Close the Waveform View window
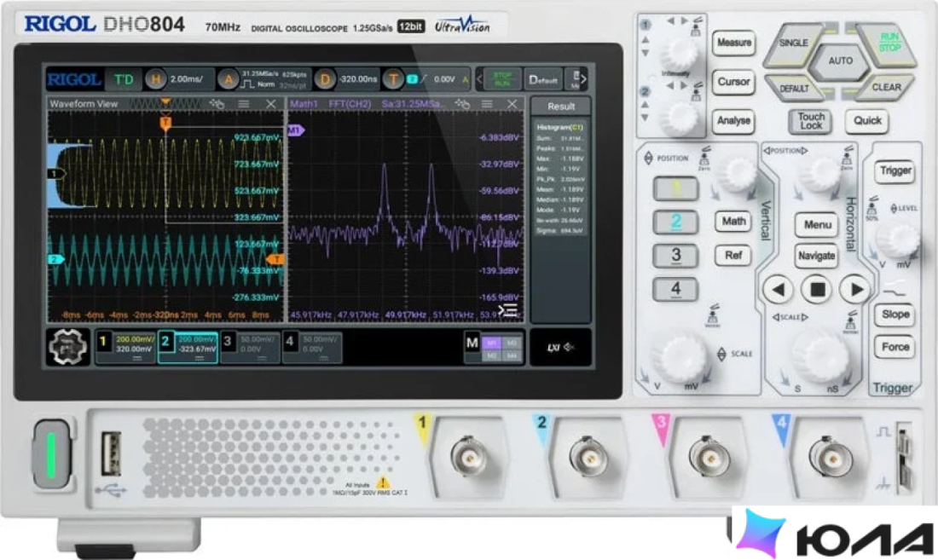This screenshot has height=560, width=938. coord(271,104)
